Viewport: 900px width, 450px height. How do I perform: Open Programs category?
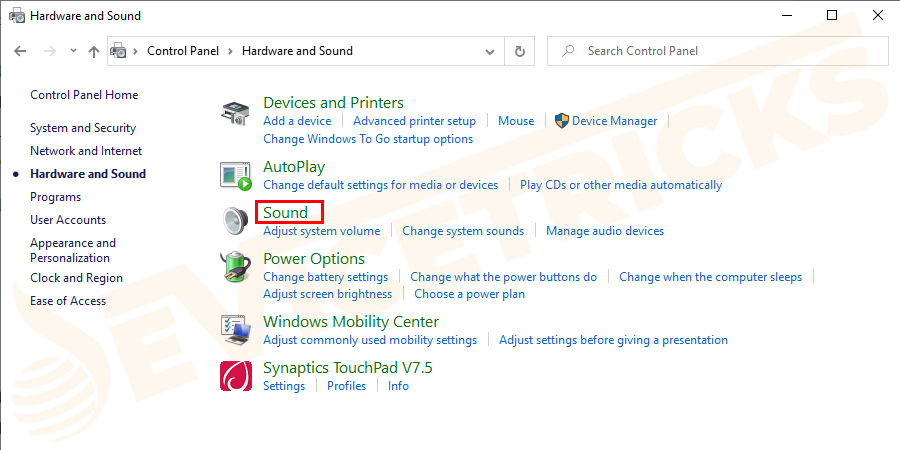[x=56, y=197]
